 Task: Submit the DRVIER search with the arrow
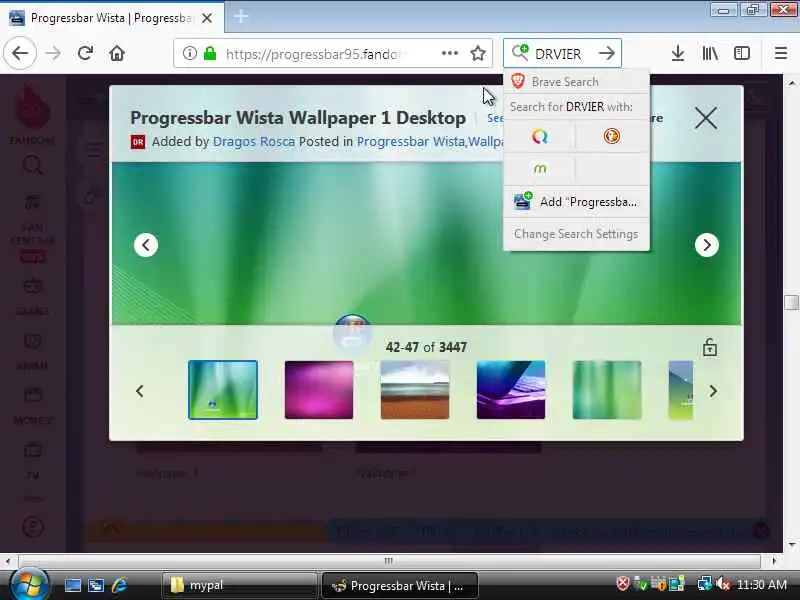tap(607, 53)
